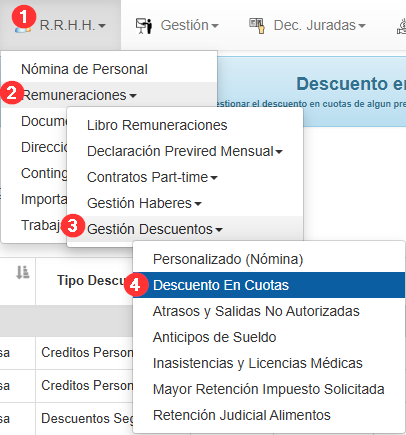Open the R.R.H.H. menu
Image resolution: width=406 pixels, height=435 pixels.
[x=60, y=25]
